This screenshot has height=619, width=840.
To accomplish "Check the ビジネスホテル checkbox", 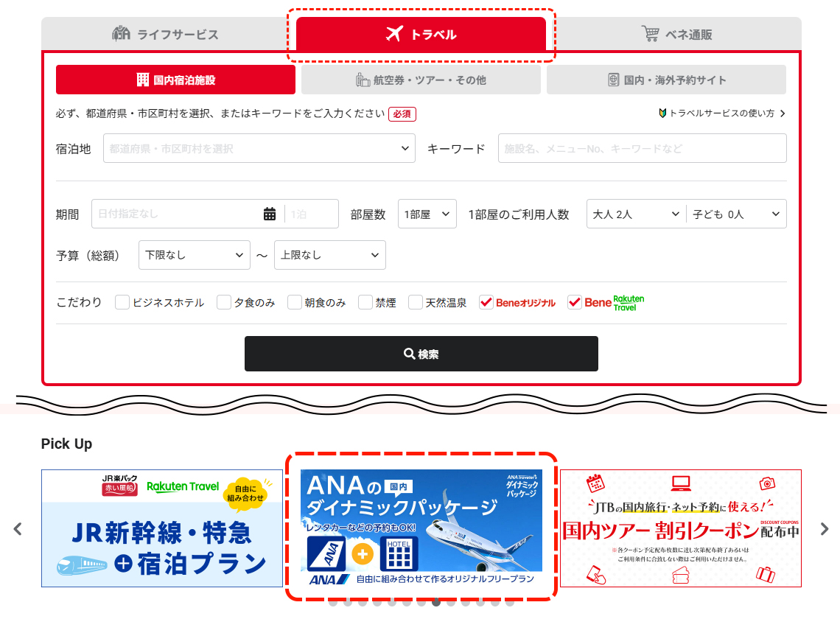I will (122, 302).
